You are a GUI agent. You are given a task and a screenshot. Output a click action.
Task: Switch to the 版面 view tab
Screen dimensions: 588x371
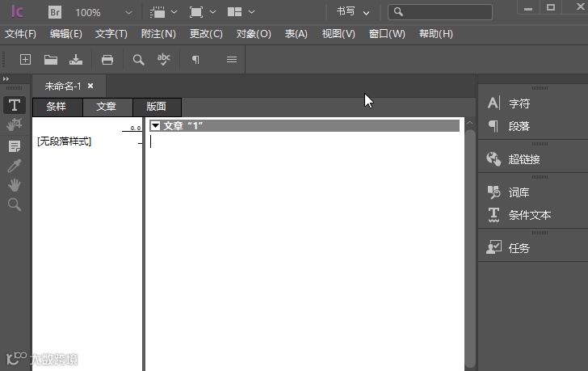157,107
